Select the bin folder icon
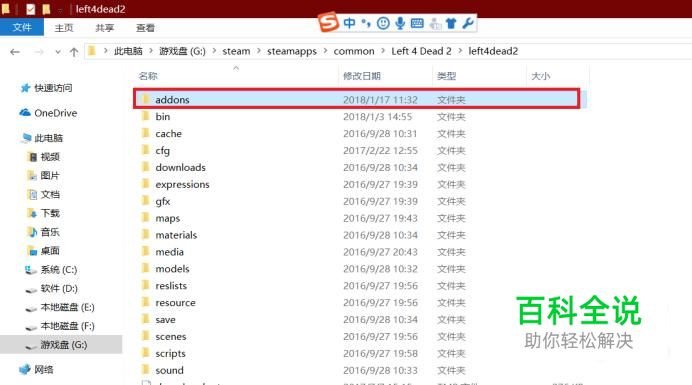The width and height of the screenshot is (692, 385). [x=146, y=116]
